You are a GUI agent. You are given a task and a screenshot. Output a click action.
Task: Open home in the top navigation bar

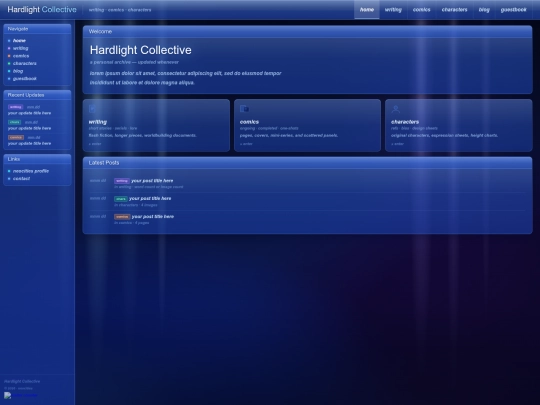[x=367, y=10]
